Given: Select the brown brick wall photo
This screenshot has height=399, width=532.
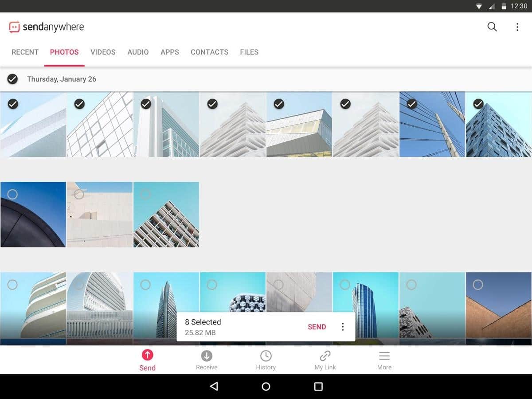Looking at the screenshot, I should tap(478, 285).
